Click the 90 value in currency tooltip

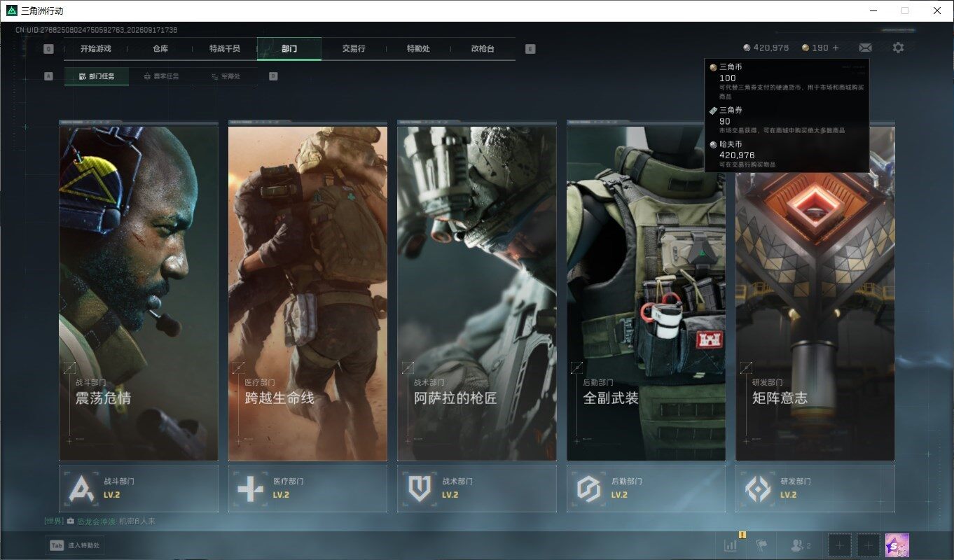[x=725, y=121]
